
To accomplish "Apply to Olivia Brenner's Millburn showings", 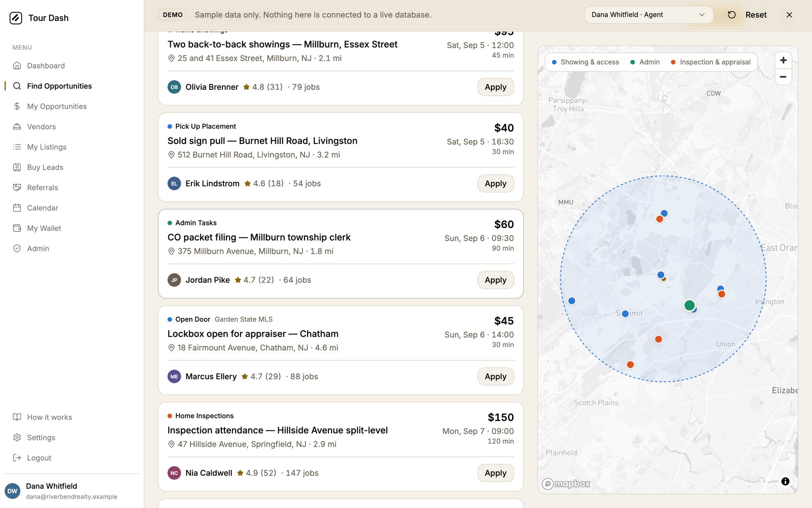I will coord(495,87).
